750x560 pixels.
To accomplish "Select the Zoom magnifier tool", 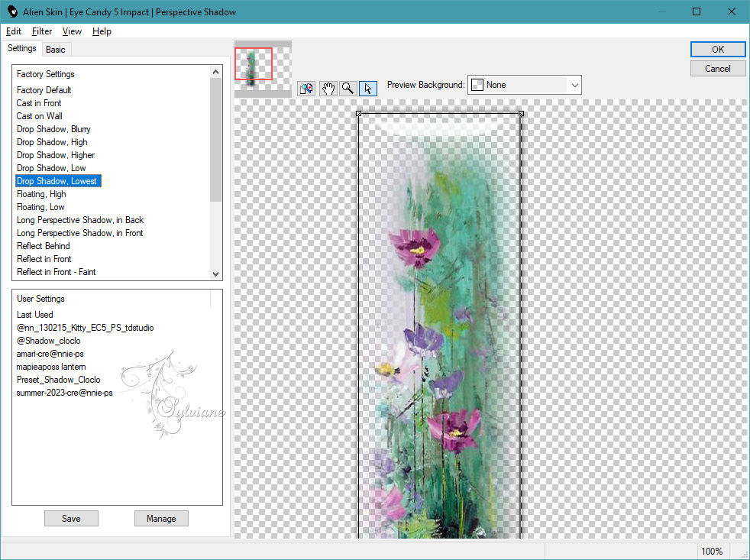I will coord(348,89).
